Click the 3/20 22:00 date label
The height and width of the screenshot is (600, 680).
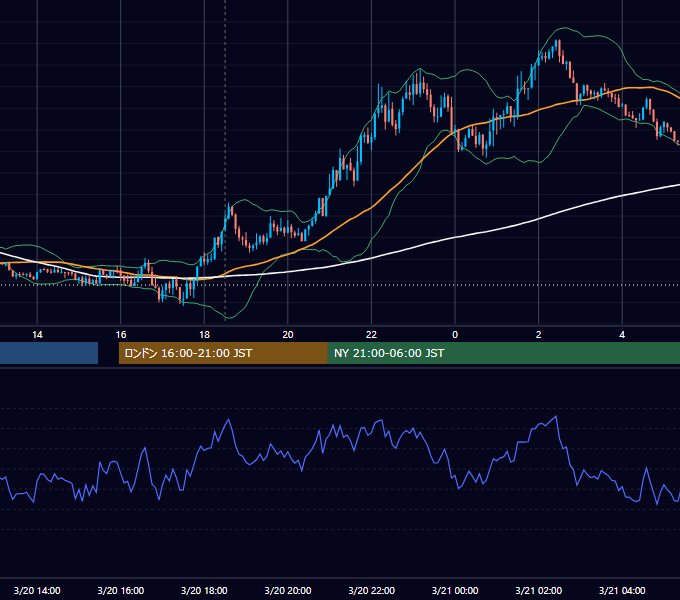point(371,590)
